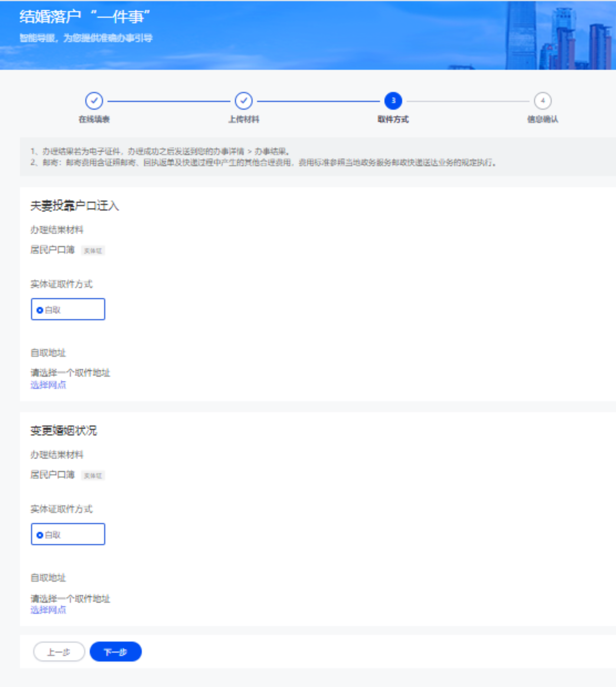The height and width of the screenshot is (687, 616).
Task: Click the active step 3 circle icon
Action: 393,101
